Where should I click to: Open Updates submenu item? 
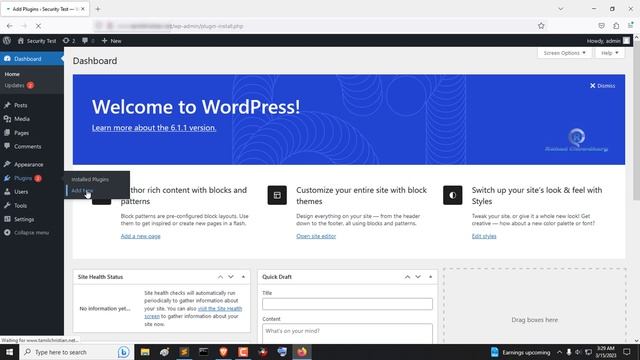19,85
